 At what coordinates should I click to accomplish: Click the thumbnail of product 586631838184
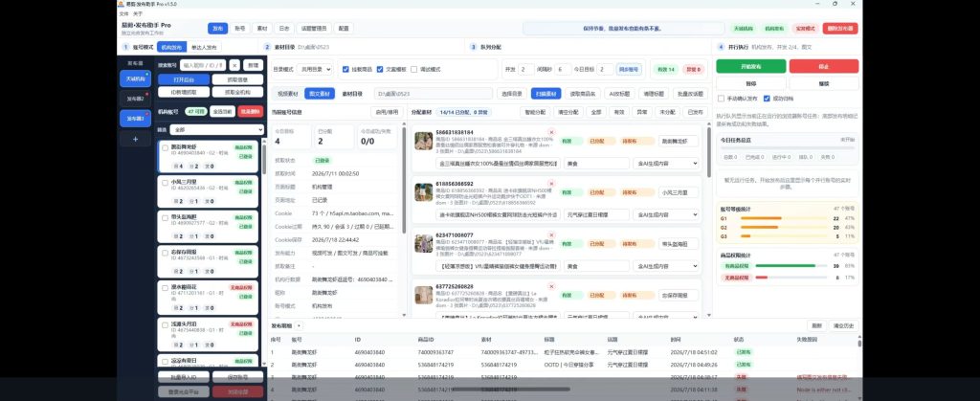(x=424, y=141)
